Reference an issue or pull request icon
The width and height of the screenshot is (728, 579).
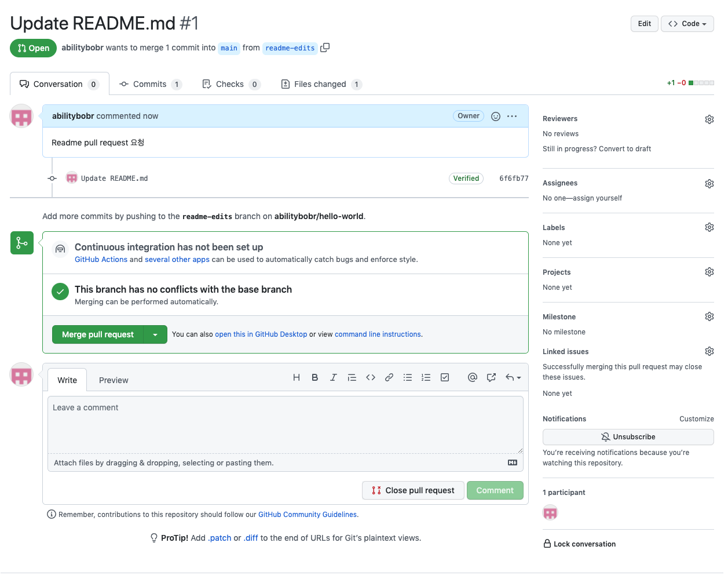491,377
